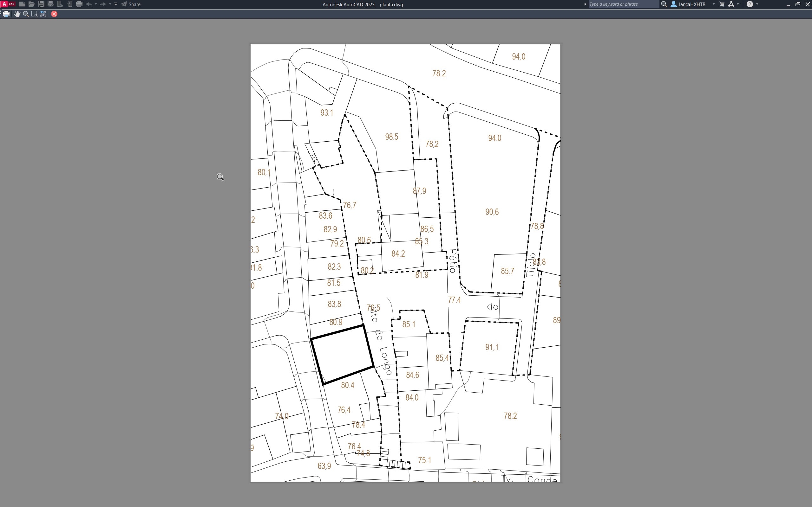The image size is (812, 507).
Task: Click the Help question mark icon
Action: tap(750, 4)
